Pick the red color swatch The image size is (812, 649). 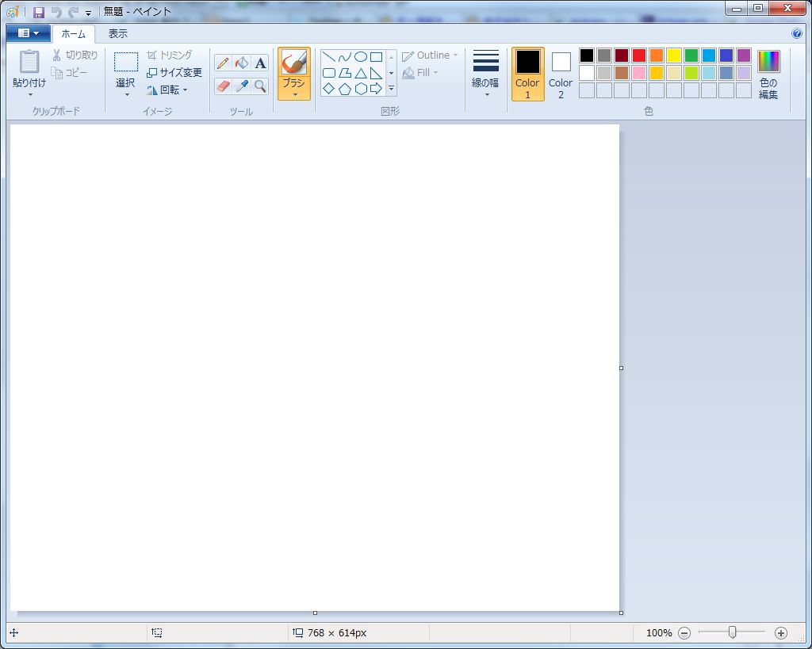[x=638, y=55]
